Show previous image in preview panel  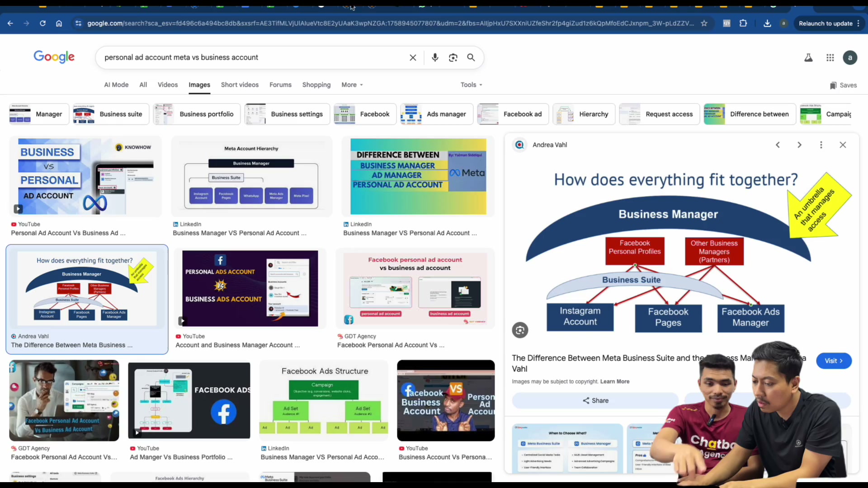point(778,145)
